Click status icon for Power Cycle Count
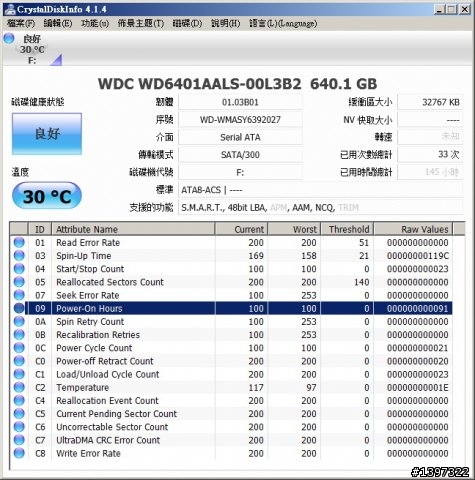Image resolution: width=475 pixels, height=480 pixels. [19, 348]
